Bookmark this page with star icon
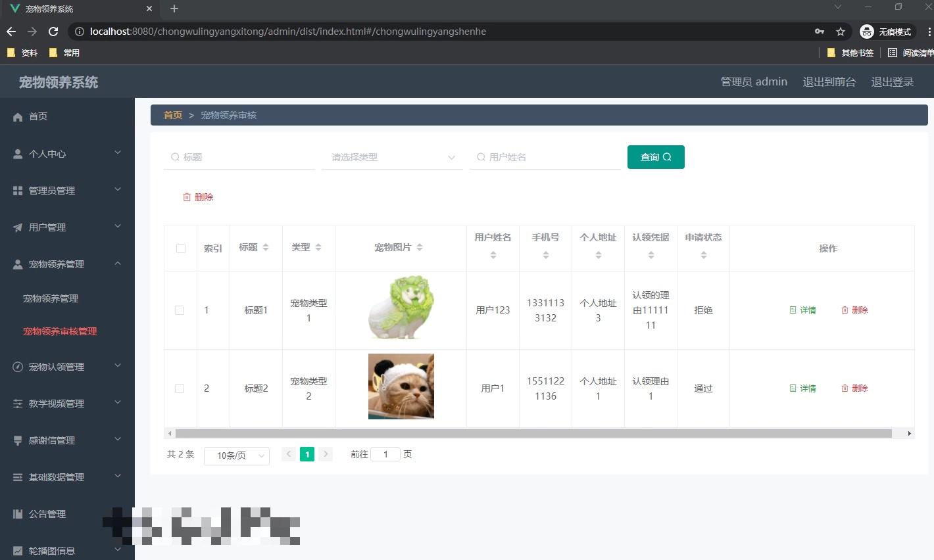The image size is (934, 560). click(840, 32)
